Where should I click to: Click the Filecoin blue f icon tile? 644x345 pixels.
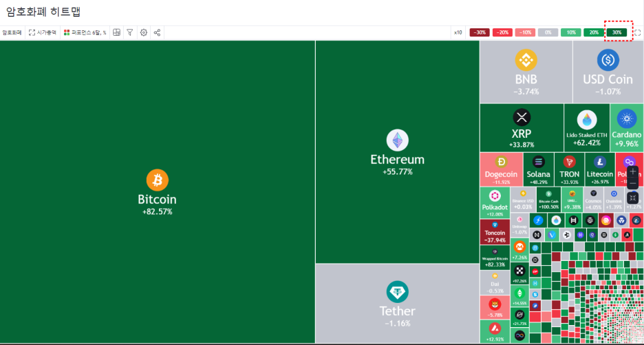coord(538,220)
